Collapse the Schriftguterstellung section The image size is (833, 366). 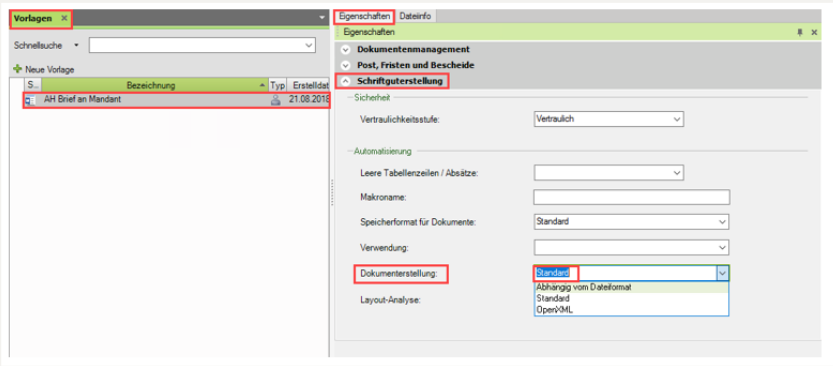[x=346, y=81]
